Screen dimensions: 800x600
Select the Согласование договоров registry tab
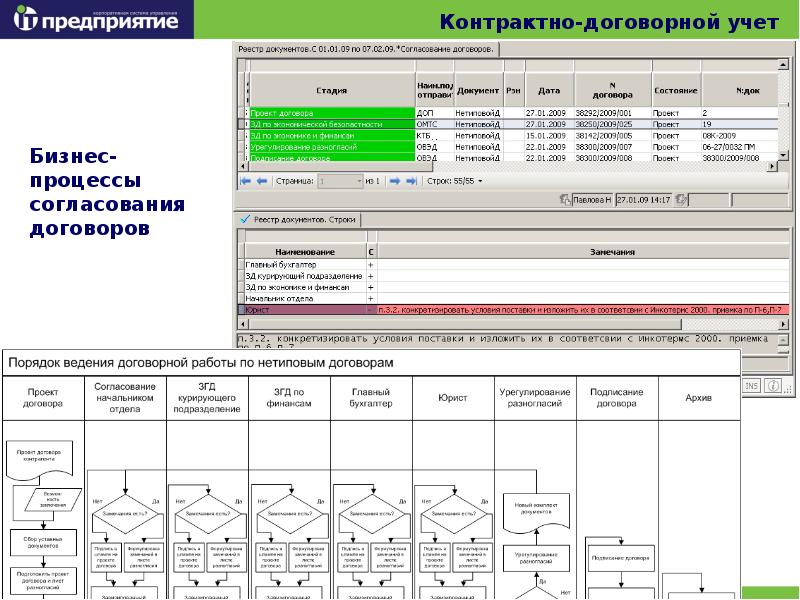366,48
